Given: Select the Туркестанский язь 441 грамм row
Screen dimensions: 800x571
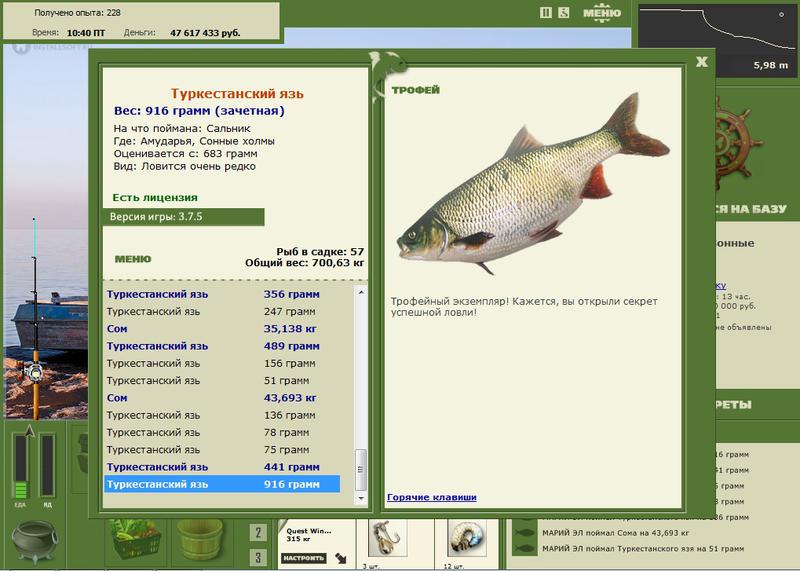Looking at the screenshot, I should 222,467.
